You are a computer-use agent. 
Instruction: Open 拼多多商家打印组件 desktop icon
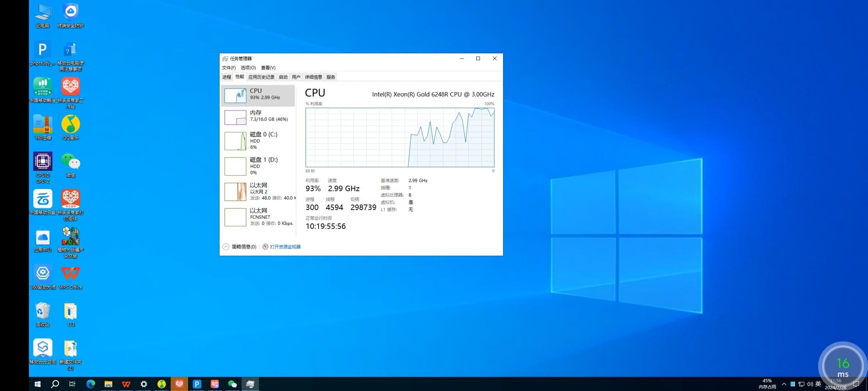click(x=71, y=205)
